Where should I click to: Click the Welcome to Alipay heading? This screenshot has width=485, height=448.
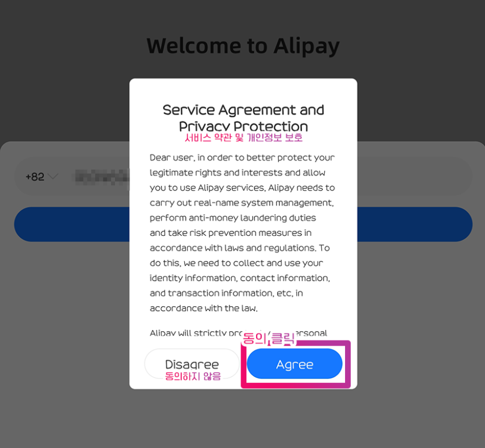(x=243, y=46)
